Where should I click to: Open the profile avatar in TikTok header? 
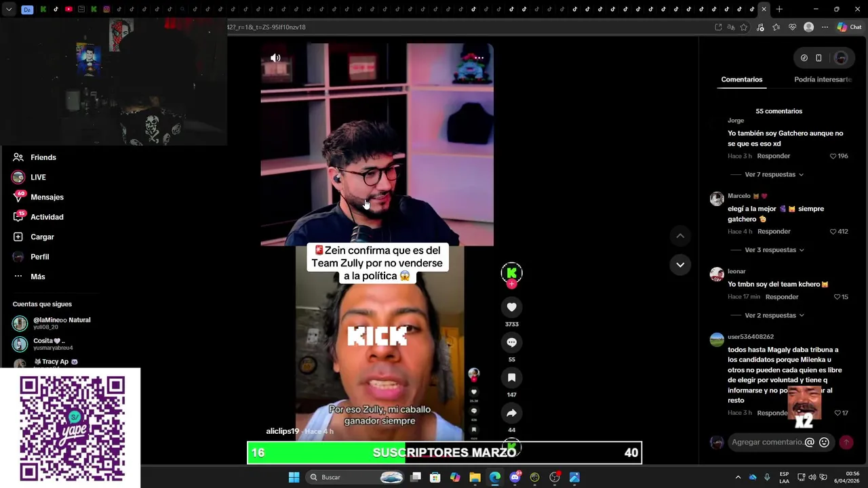click(841, 58)
